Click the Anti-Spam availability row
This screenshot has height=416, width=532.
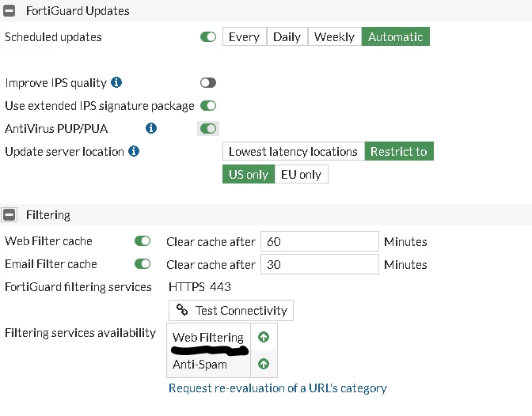[222, 364]
